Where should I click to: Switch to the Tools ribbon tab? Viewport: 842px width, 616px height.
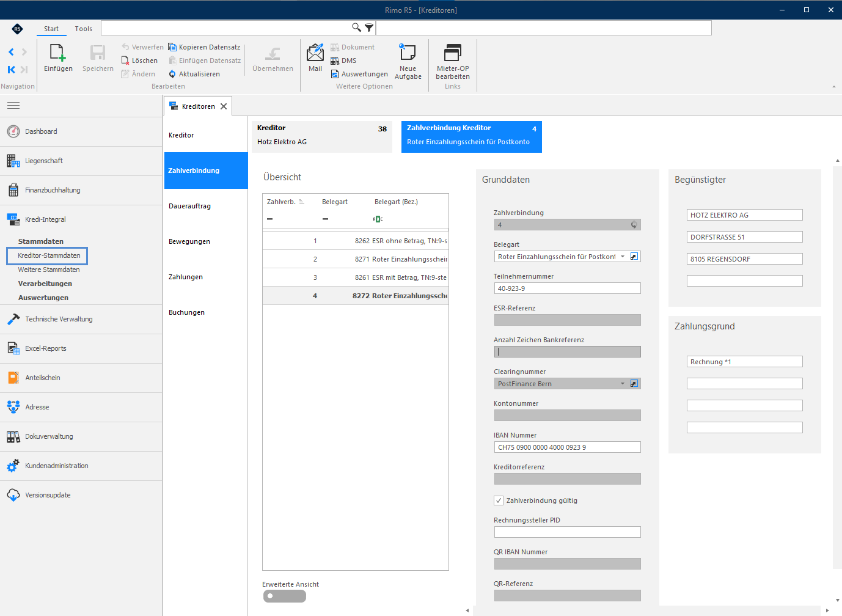click(84, 29)
